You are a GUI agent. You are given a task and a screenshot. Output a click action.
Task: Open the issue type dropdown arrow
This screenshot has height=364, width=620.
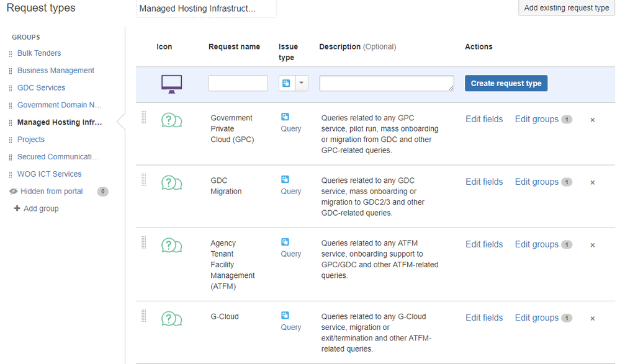pyautogui.click(x=302, y=83)
